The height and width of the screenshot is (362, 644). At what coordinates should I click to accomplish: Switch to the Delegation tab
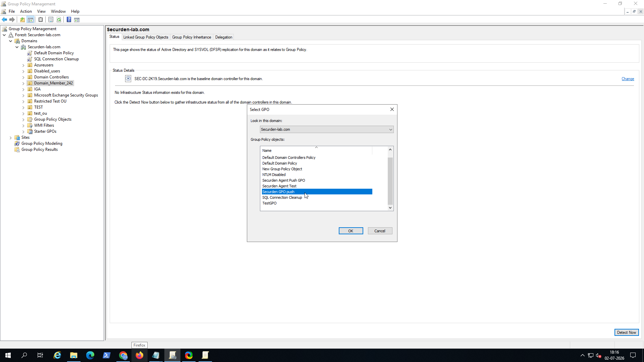(224, 37)
